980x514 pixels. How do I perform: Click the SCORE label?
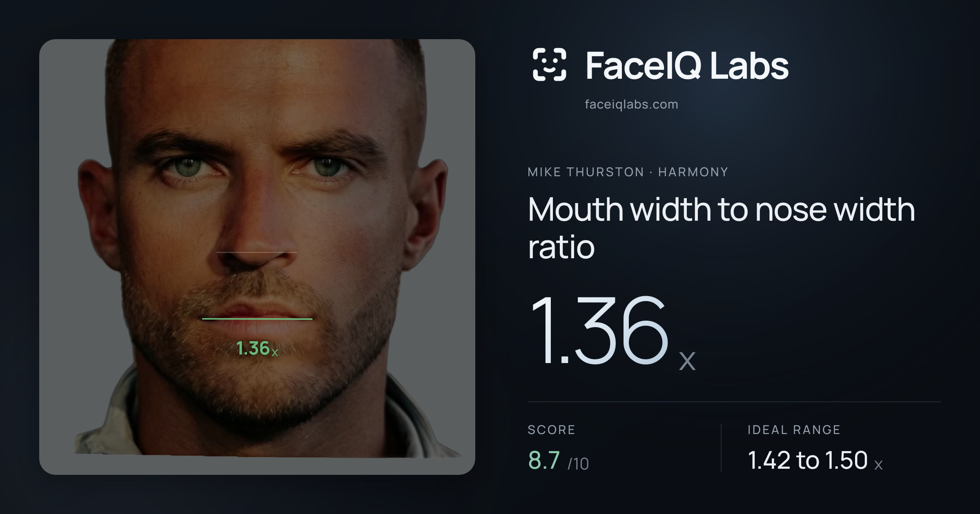tap(551, 430)
